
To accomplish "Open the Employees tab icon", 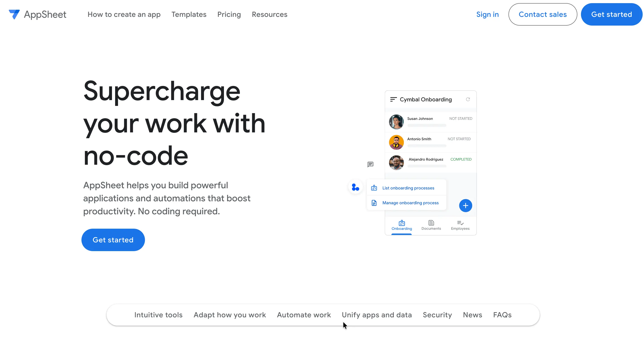I will [x=460, y=223].
